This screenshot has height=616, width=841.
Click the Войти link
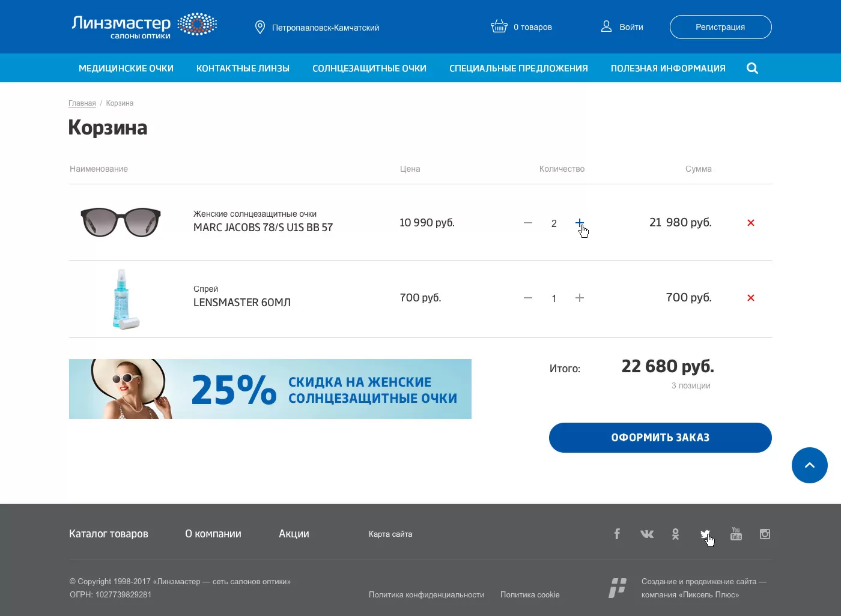[631, 27]
